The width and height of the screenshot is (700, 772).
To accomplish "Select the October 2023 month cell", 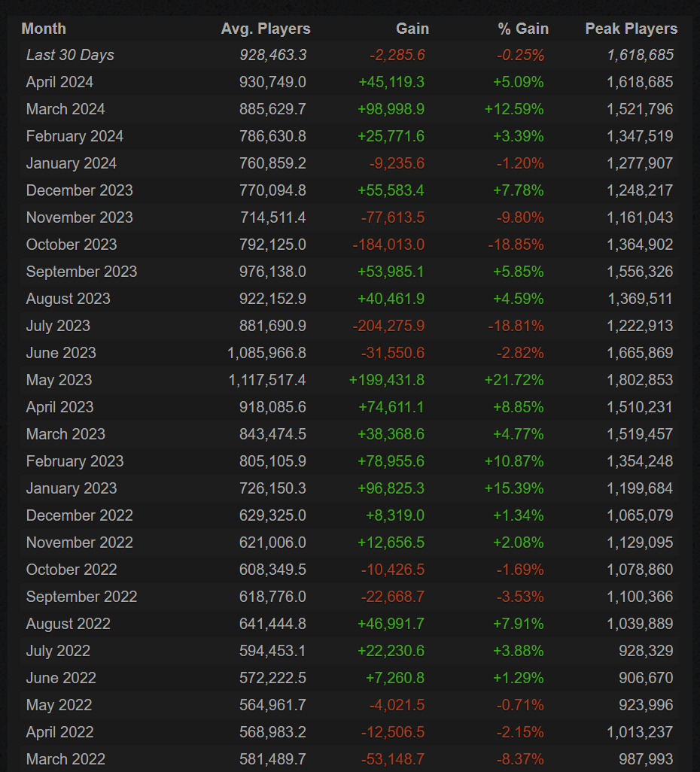I will [x=72, y=245].
